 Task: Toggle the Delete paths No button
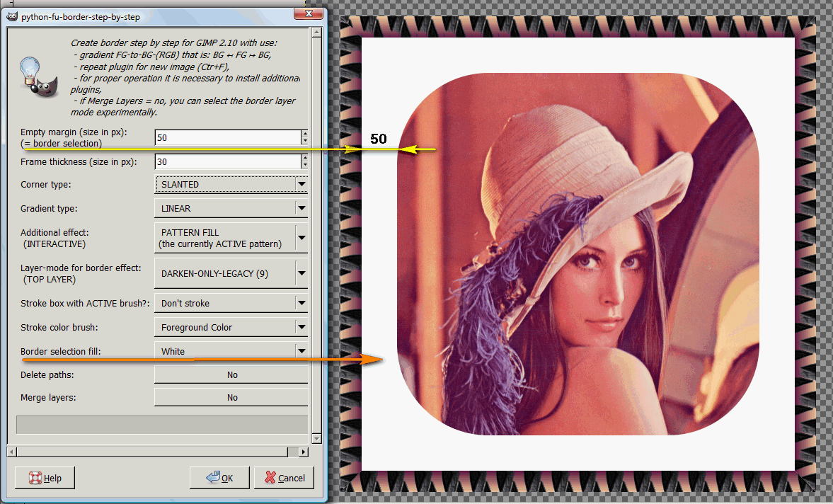click(231, 375)
